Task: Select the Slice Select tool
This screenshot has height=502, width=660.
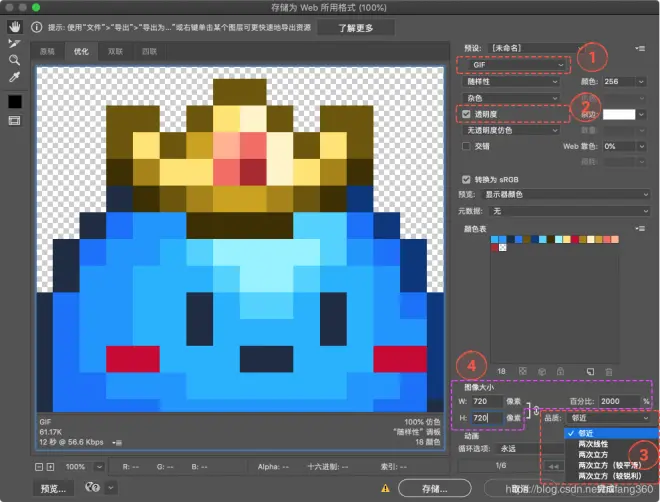Action: 14,44
